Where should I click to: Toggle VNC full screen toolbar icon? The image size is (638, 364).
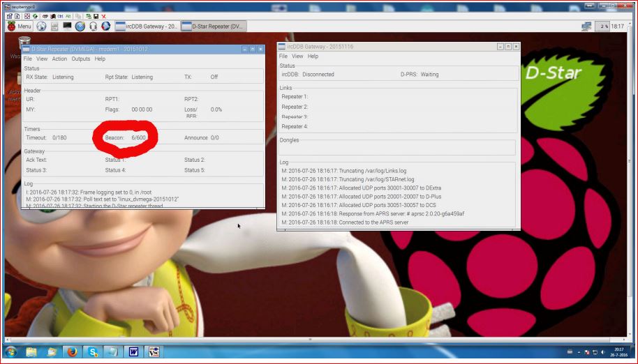click(27, 16)
